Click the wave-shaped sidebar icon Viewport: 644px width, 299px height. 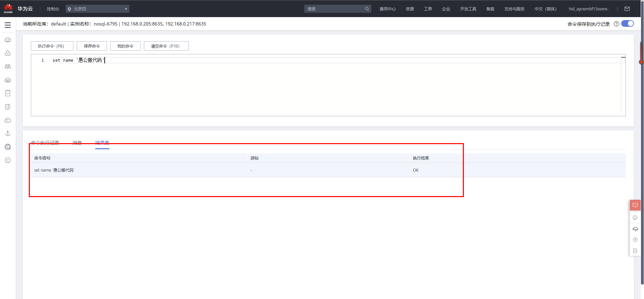tap(8, 67)
